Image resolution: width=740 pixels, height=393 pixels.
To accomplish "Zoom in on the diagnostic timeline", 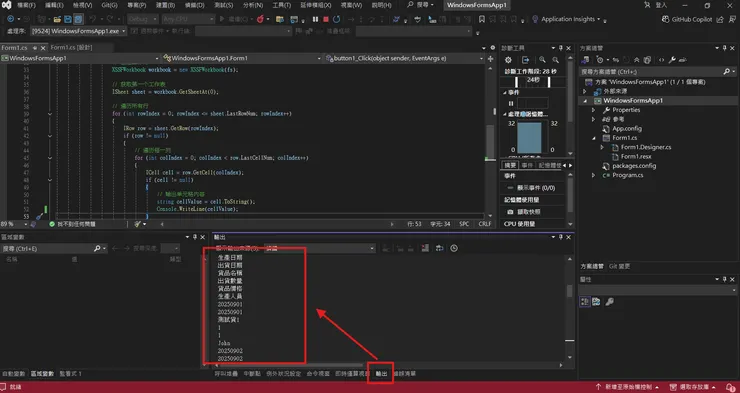I will click(x=542, y=60).
